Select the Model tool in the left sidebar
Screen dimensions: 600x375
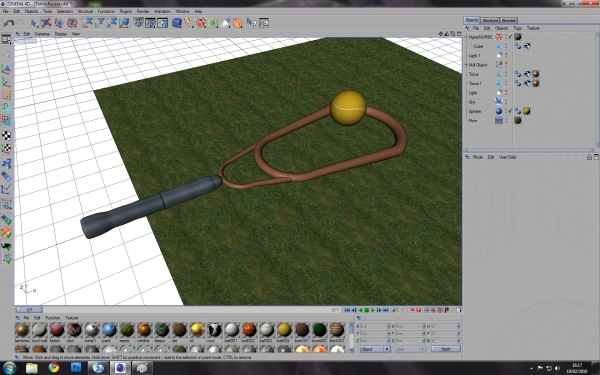tap(6, 70)
